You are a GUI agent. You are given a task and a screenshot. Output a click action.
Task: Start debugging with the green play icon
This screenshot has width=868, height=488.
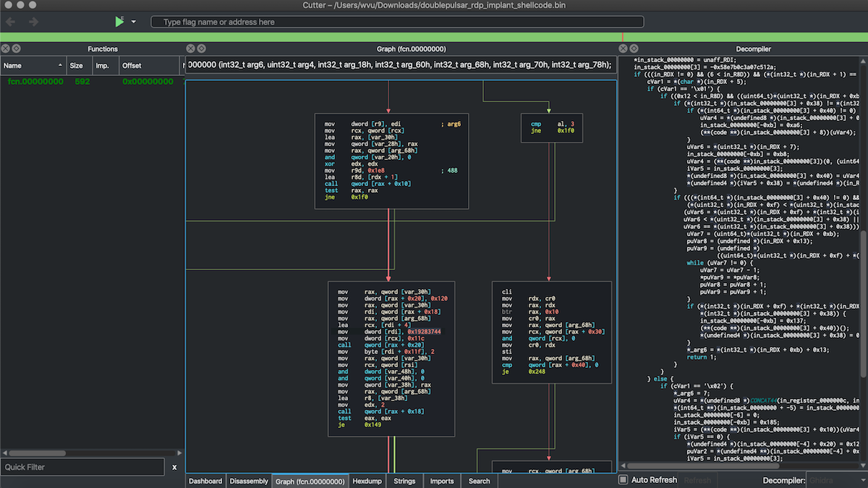click(x=119, y=21)
